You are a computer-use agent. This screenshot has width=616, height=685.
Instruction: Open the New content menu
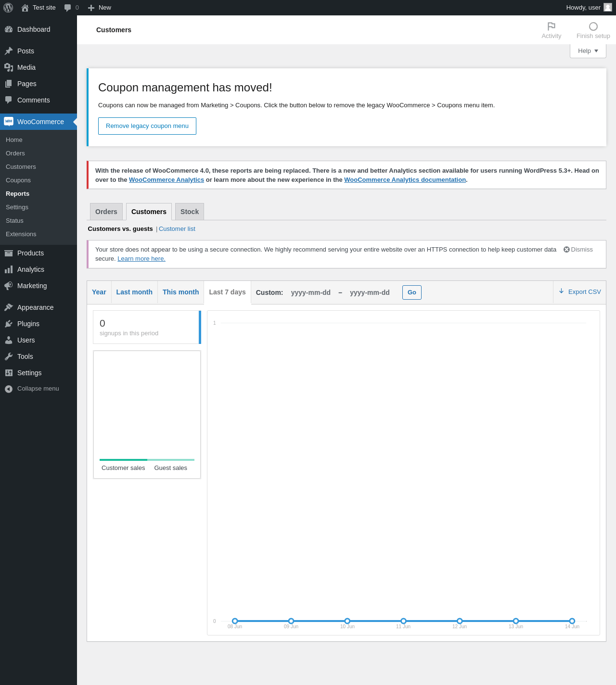coord(100,8)
